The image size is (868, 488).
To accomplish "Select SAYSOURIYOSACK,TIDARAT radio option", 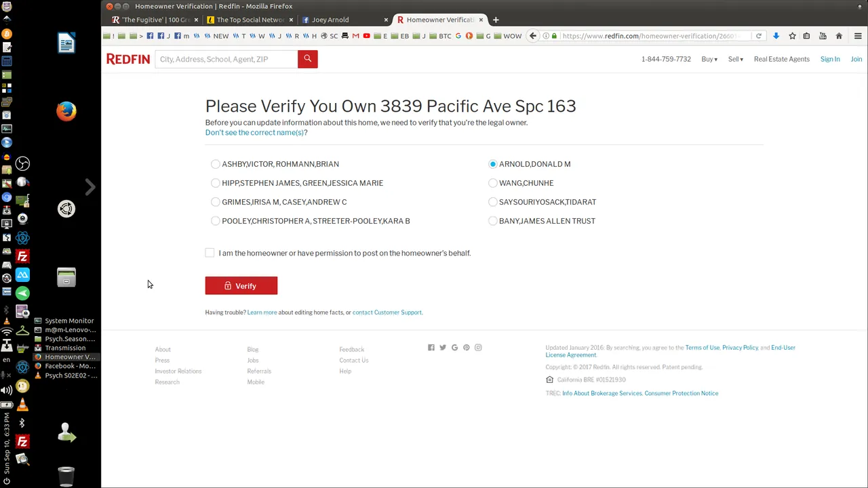I will (493, 202).
